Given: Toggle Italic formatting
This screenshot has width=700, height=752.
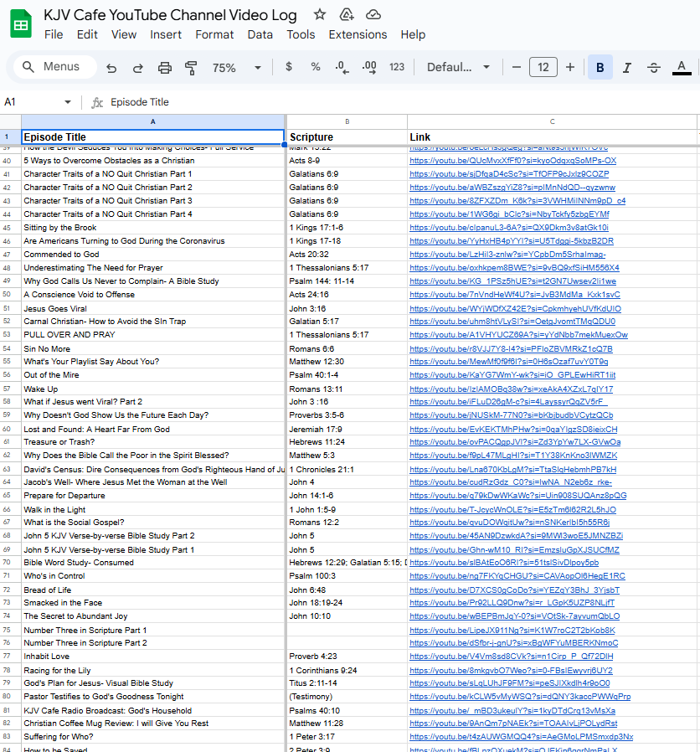Looking at the screenshot, I should 626,68.
